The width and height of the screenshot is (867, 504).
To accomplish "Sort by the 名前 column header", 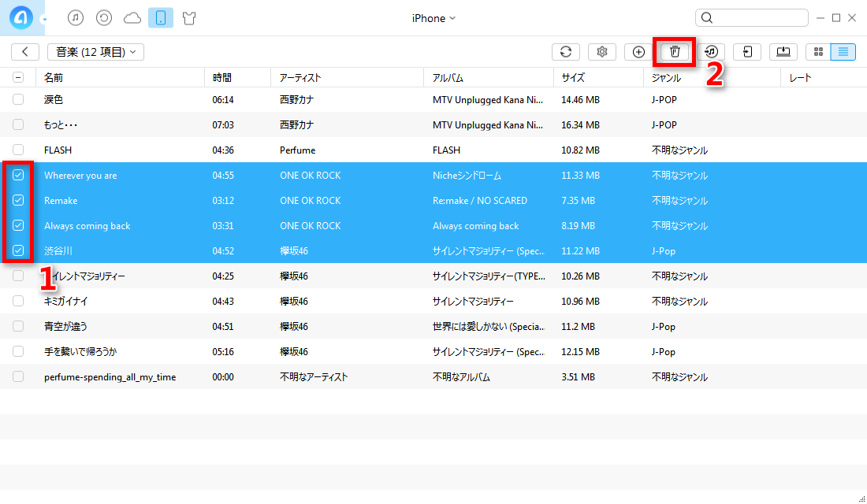I will coord(120,77).
